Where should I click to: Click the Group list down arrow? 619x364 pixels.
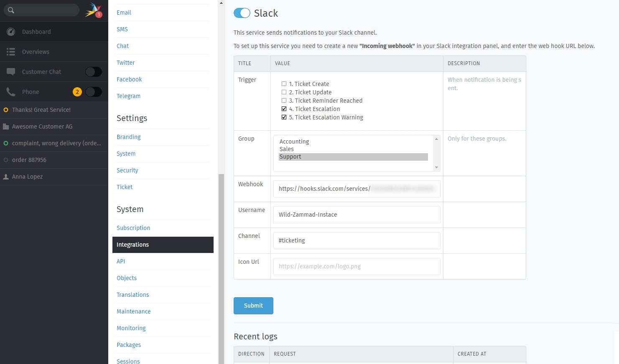[x=436, y=167]
